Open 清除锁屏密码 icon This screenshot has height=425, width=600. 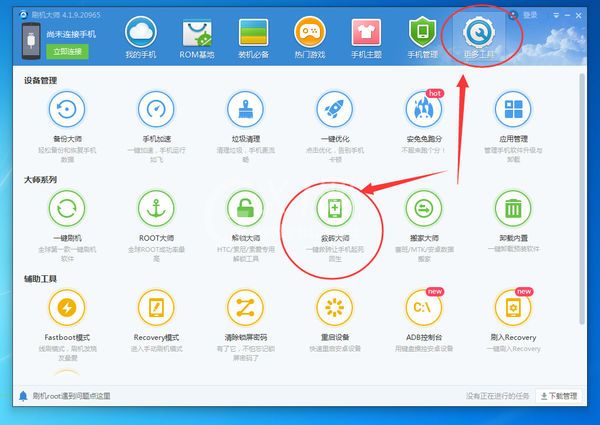[x=245, y=308]
